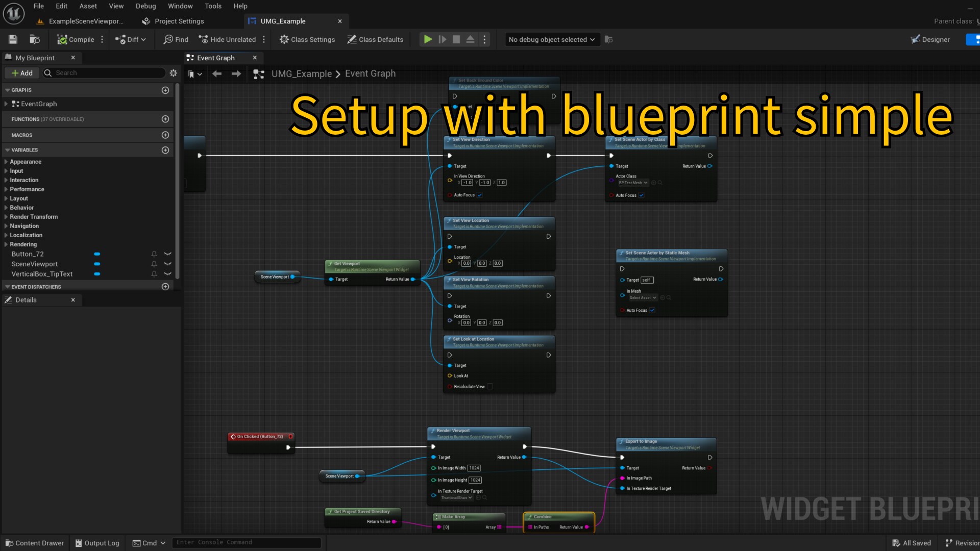Image resolution: width=980 pixels, height=551 pixels.
Task: Click the My Blueprint search field
Action: tap(104, 73)
